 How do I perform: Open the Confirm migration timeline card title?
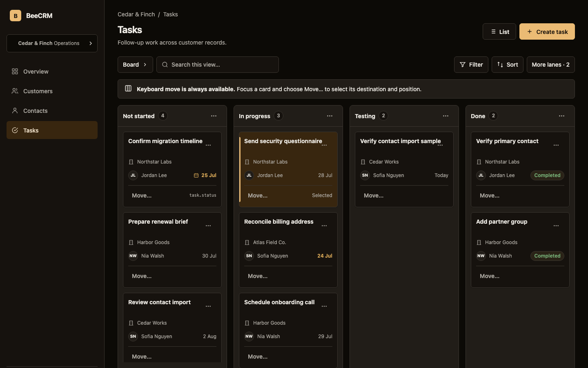point(165,141)
